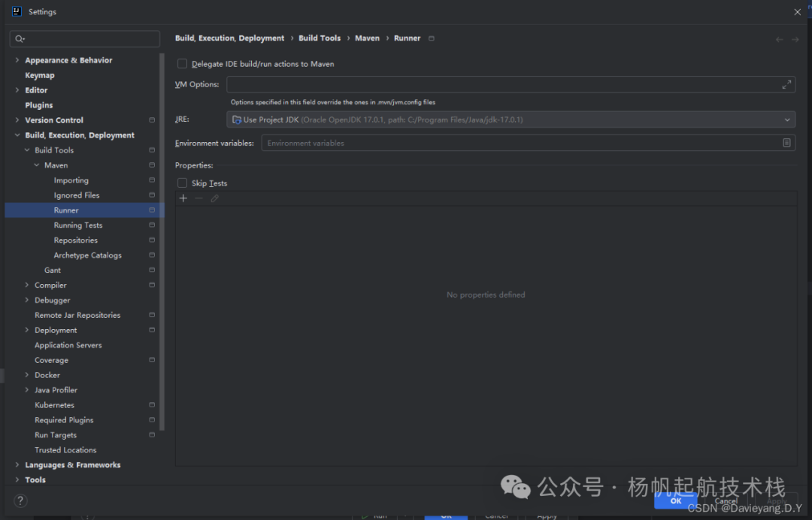Click the project icon beside Version Control

coord(152,120)
